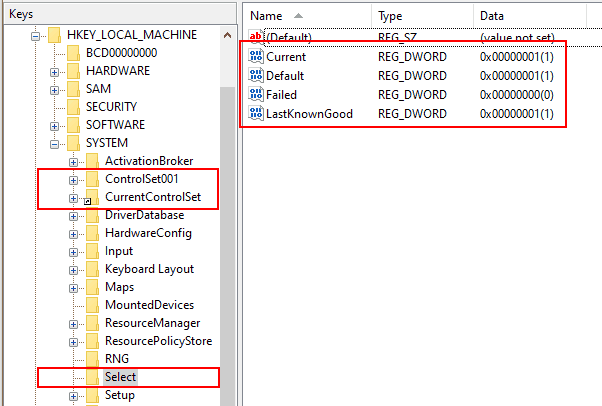Image resolution: width=602 pixels, height=406 pixels.
Task: Click the ResourceManager folder icon
Action: pos(93,323)
